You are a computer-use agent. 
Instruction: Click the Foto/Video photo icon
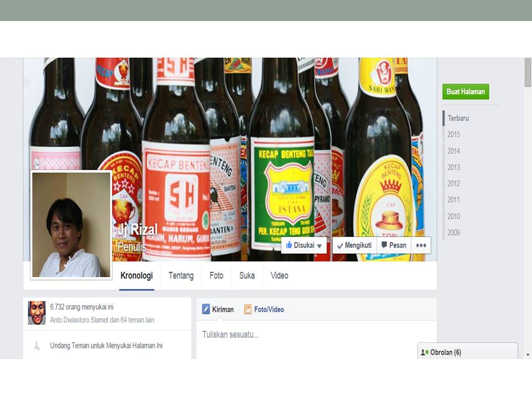248,309
